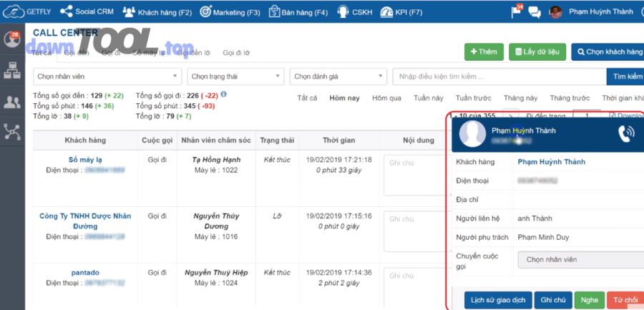Open the organization chart sidebar icon
Screen dimensions: 644x310
12,70
